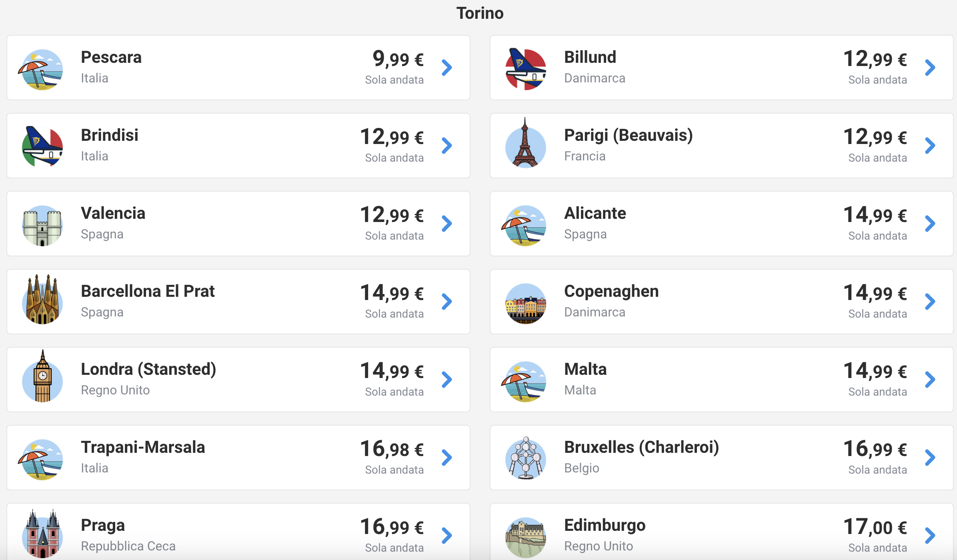Click the Billund airplane flag icon
The image size is (957, 560).
click(x=526, y=69)
